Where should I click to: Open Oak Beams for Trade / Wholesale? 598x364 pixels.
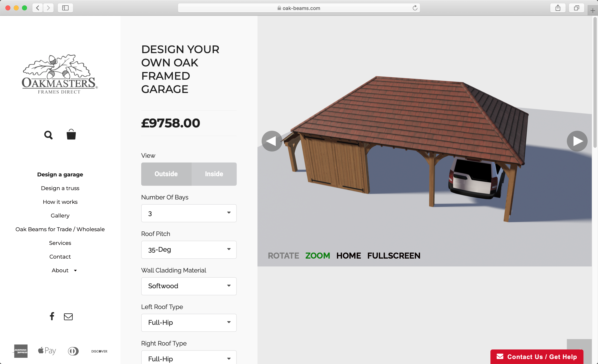pos(60,229)
